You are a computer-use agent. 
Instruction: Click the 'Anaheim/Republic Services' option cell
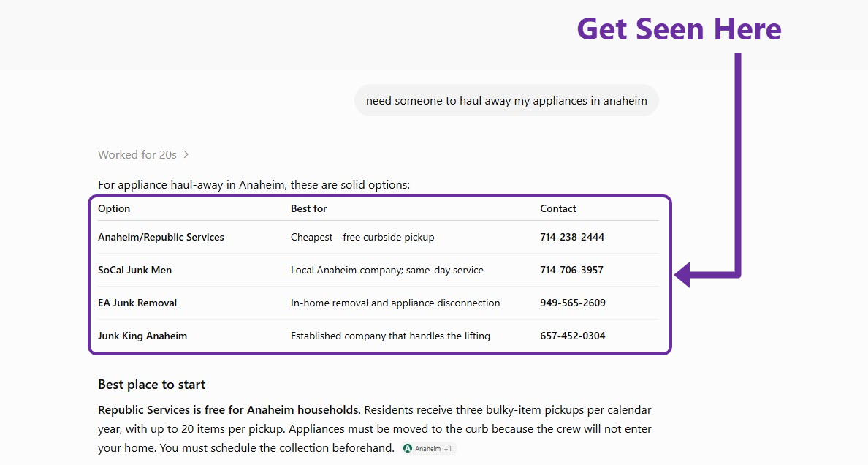tap(161, 237)
